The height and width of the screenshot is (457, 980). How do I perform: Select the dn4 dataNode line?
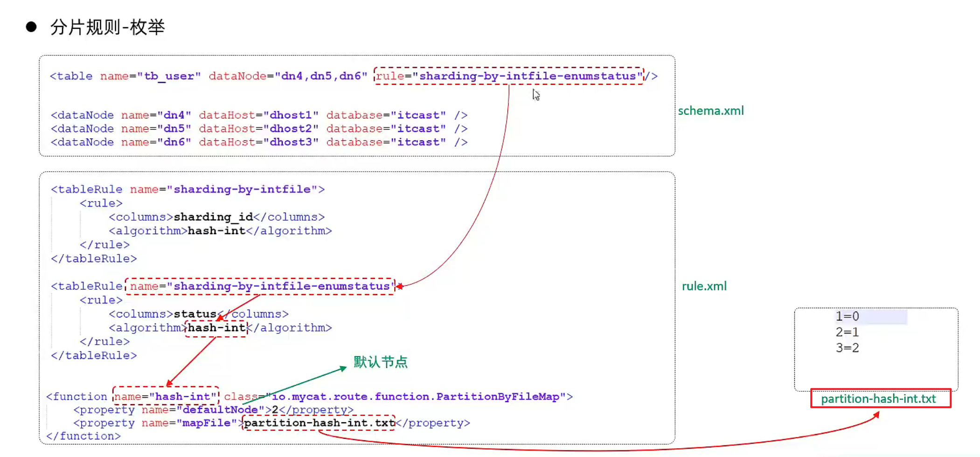pos(259,115)
